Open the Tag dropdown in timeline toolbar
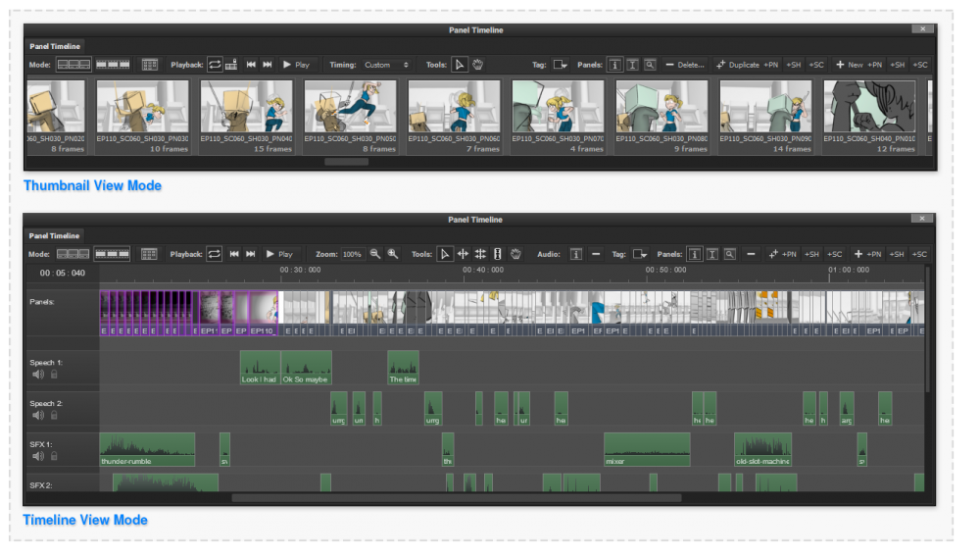980x556 pixels. tap(641, 254)
